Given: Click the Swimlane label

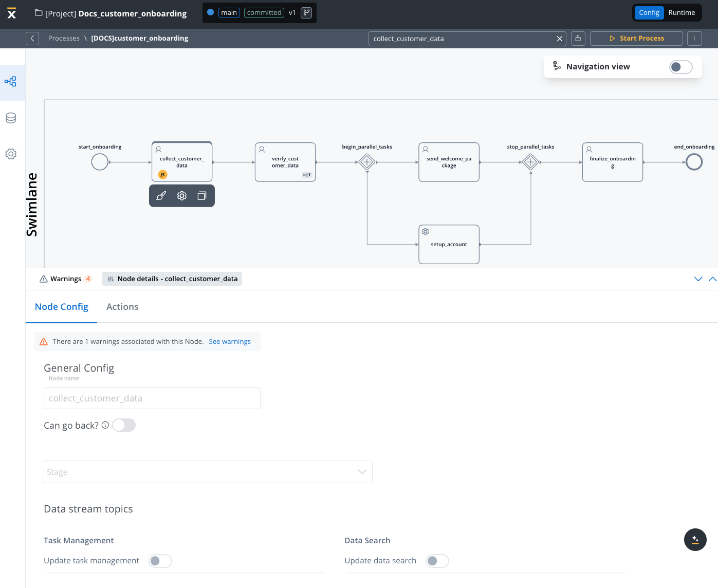Looking at the screenshot, I should [x=32, y=205].
